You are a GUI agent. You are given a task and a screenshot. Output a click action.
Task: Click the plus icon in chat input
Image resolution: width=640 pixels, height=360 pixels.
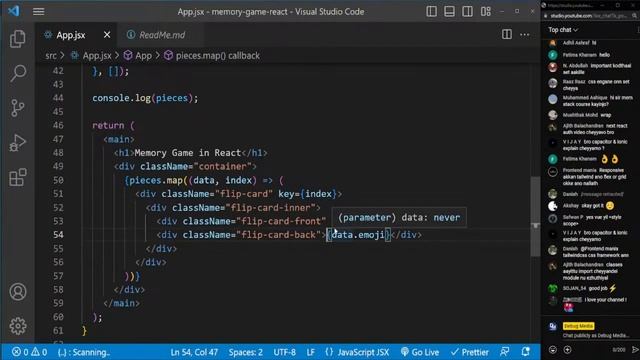(567, 350)
